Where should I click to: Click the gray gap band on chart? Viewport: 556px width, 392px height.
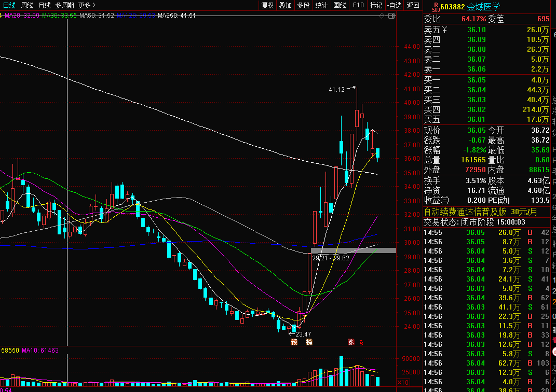(x=354, y=250)
